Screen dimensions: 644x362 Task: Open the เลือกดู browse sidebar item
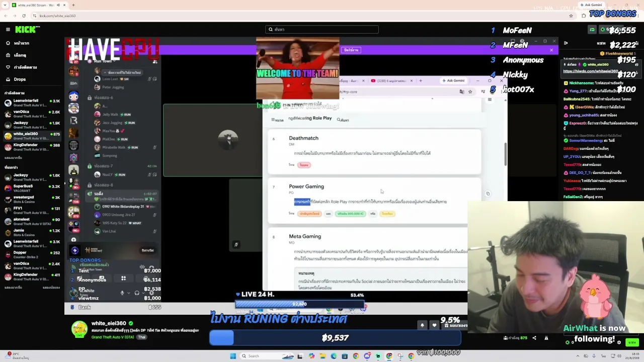pyautogui.click(x=20, y=55)
